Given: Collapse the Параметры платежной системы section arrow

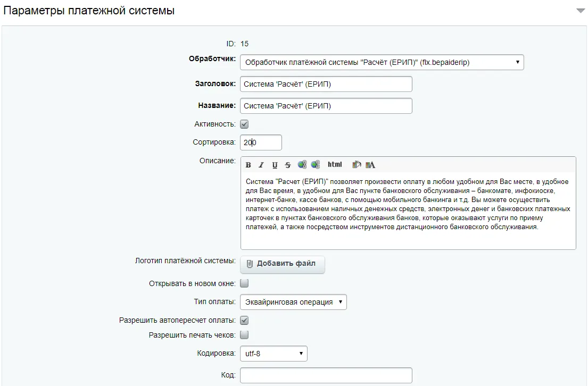Looking at the screenshot, I should coord(581,11).
